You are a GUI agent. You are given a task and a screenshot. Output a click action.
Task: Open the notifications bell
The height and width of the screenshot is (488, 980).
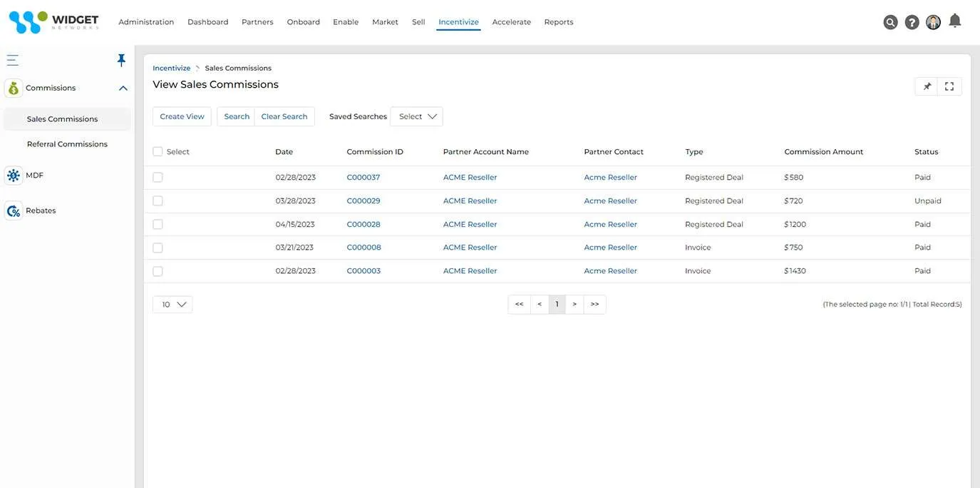pyautogui.click(x=955, y=21)
